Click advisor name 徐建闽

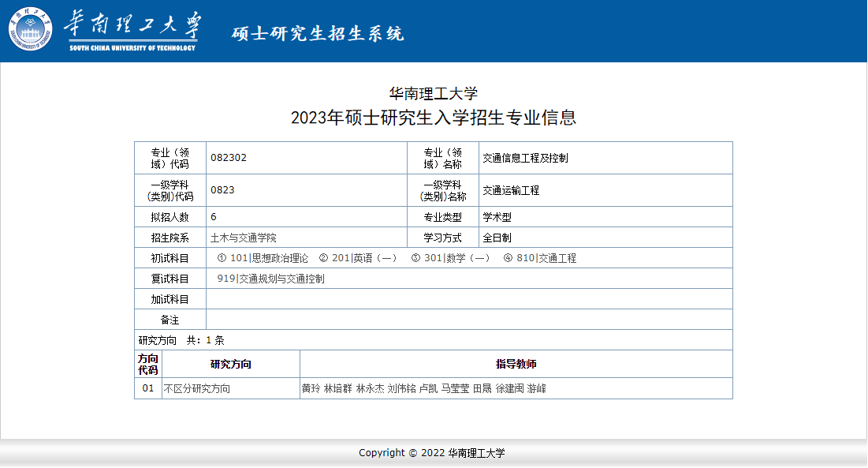coord(509,389)
